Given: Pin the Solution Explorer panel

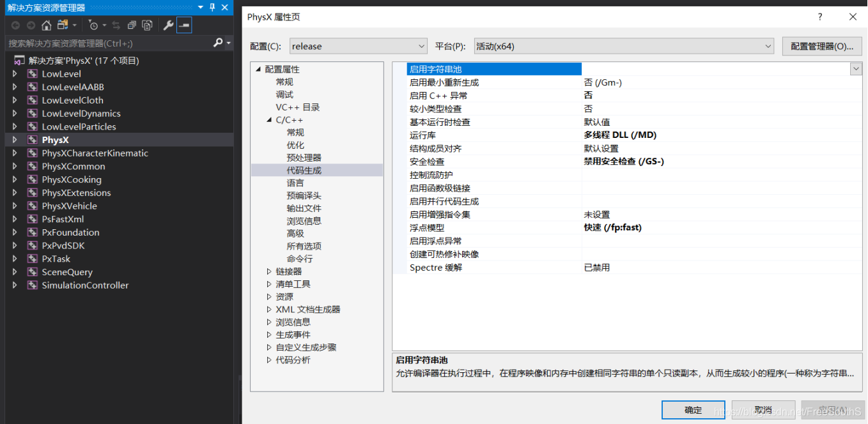Looking at the screenshot, I should [x=213, y=7].
